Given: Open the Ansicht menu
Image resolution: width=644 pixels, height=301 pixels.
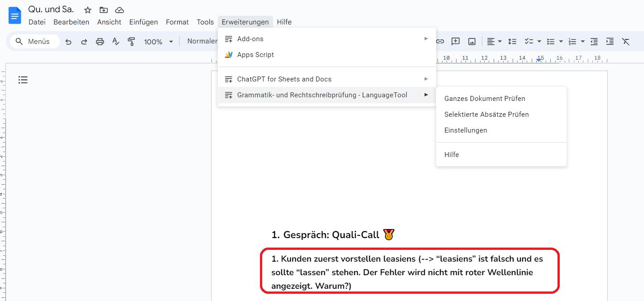Looking at the screenshot, I should 109,22.
